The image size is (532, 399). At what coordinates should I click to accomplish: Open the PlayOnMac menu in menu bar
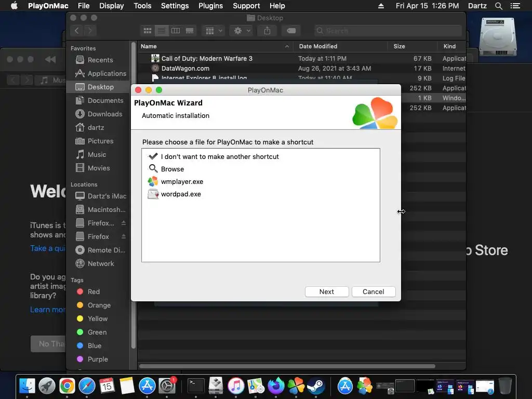pos(48,6)
